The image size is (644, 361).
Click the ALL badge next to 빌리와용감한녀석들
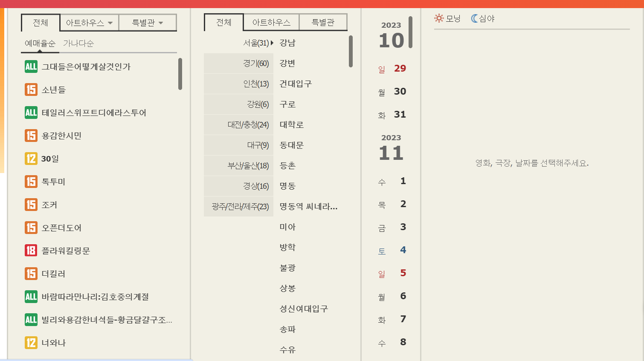[31, 320]
